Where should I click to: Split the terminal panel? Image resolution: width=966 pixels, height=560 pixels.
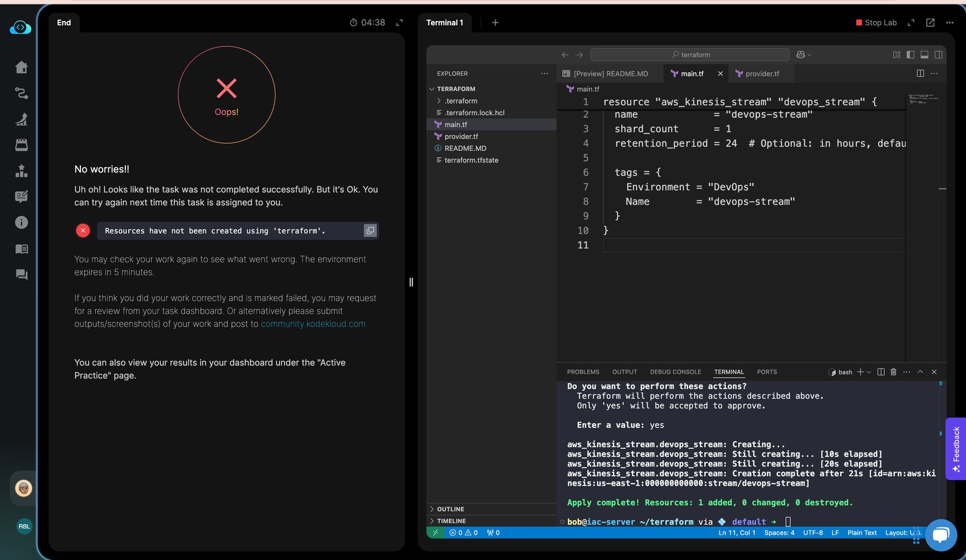[x=881, y=372]
